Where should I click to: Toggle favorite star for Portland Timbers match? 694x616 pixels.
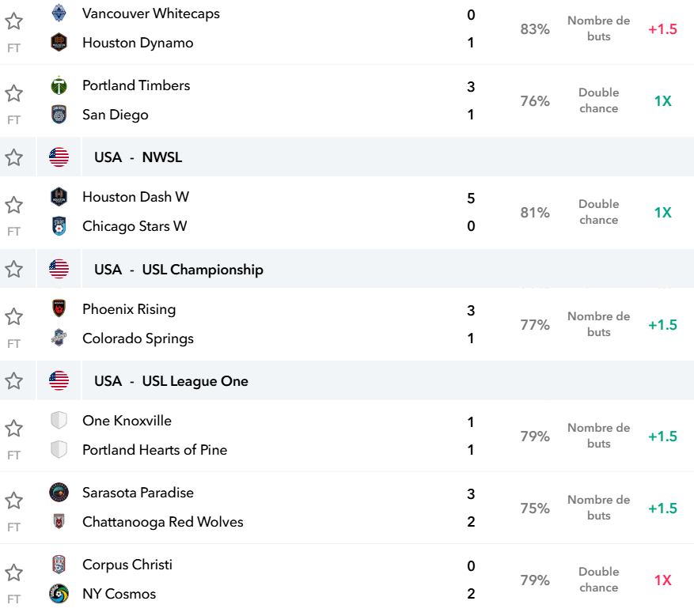[13, 93]
